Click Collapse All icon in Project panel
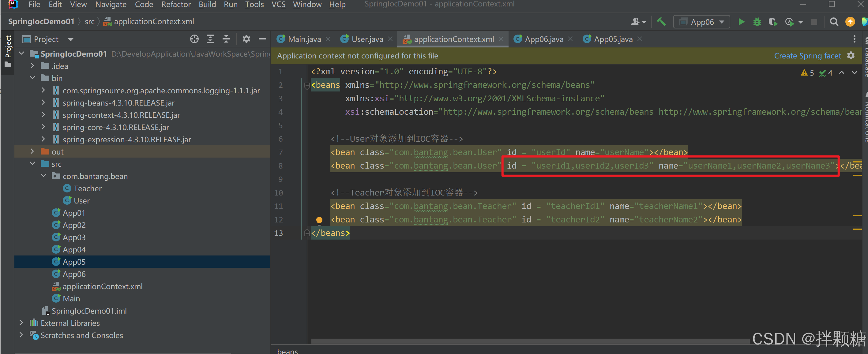 pyautogui.click(x=226, y=39)
